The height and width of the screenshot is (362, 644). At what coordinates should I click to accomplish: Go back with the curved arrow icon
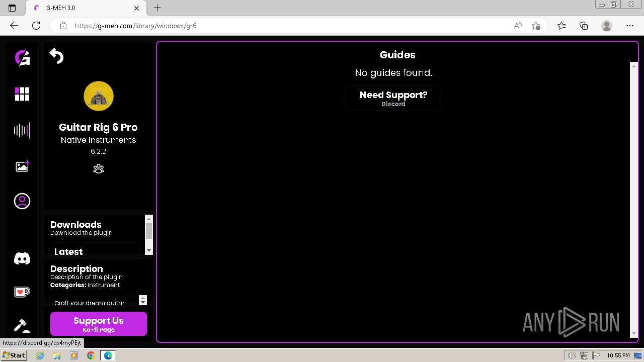point(56,56)
